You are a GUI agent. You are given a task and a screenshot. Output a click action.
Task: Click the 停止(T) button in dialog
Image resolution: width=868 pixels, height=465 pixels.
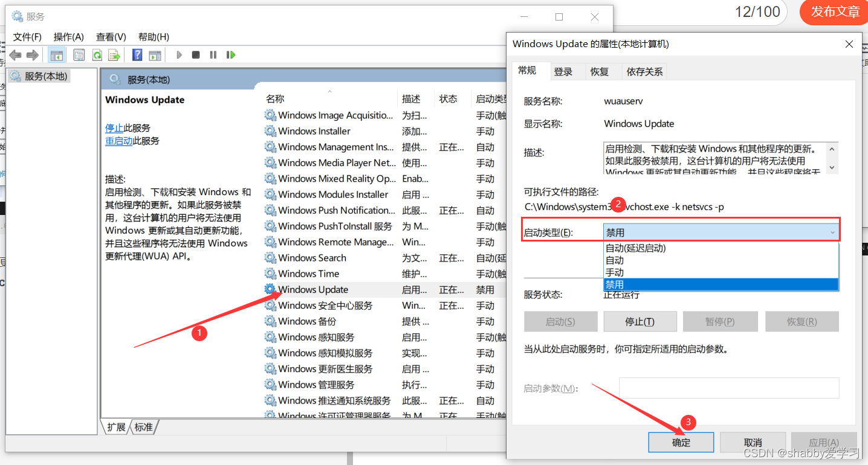(640, 322)
